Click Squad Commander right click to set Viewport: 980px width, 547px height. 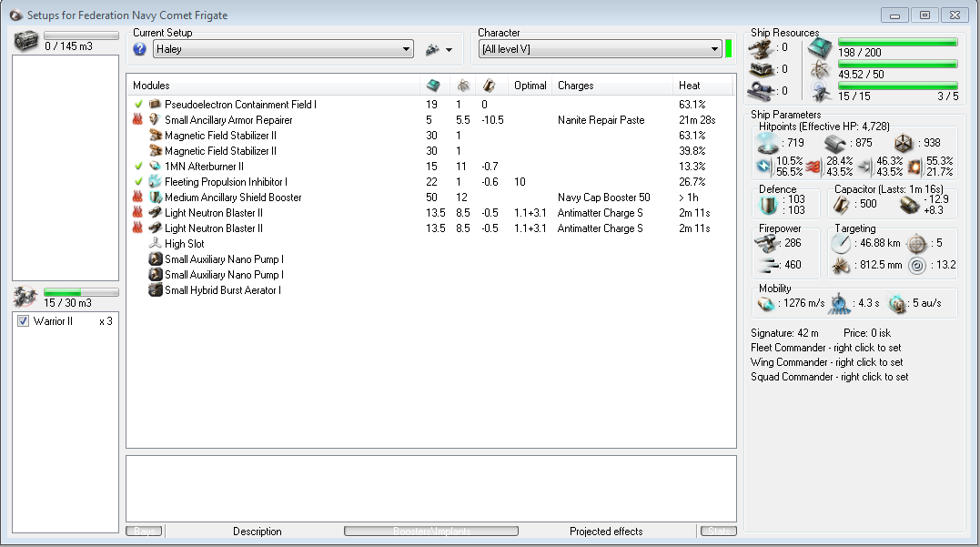pyautogui.click(x=829, y=377)
